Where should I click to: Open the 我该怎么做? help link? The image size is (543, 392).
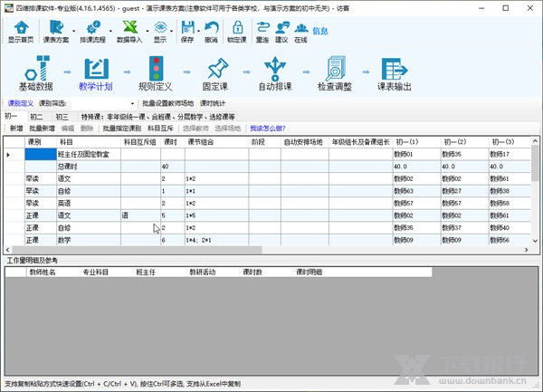coord(266,129)
